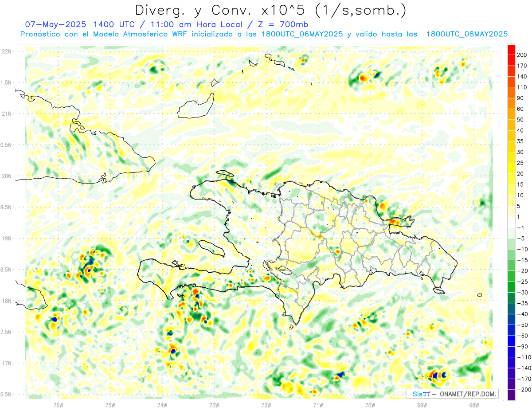
Task: Click latitude label 21N
Action: pyautogui.click(x=7, y=114)
